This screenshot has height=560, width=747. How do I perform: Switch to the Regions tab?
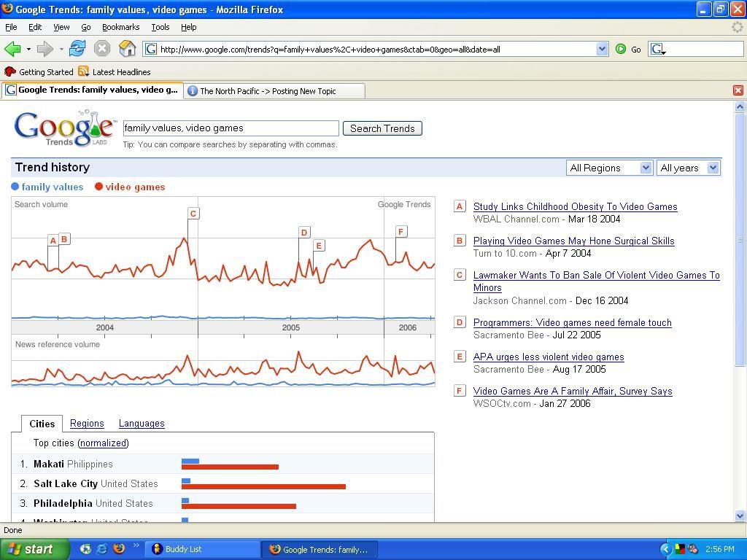(87, 424)
